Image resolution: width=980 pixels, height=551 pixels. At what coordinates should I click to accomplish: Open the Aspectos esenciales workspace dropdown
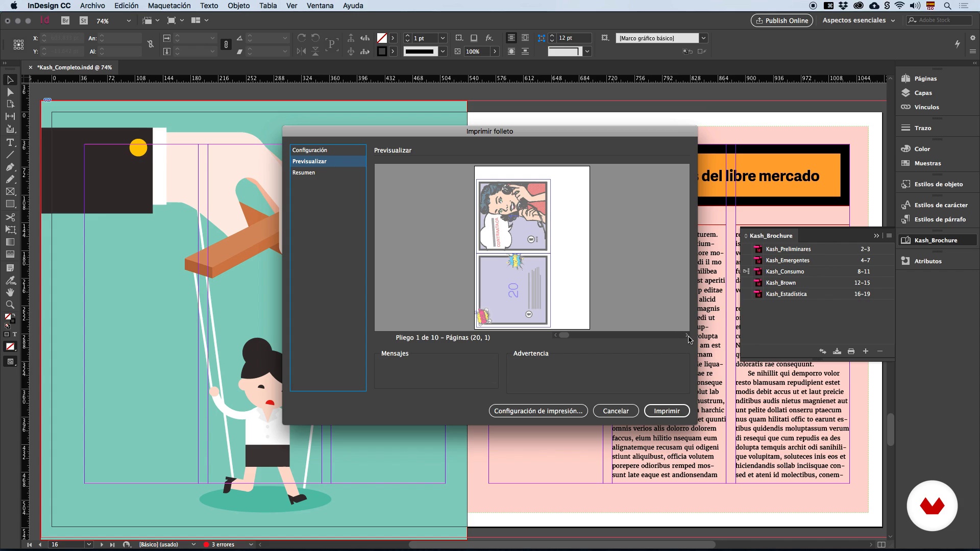coord(859,20)
